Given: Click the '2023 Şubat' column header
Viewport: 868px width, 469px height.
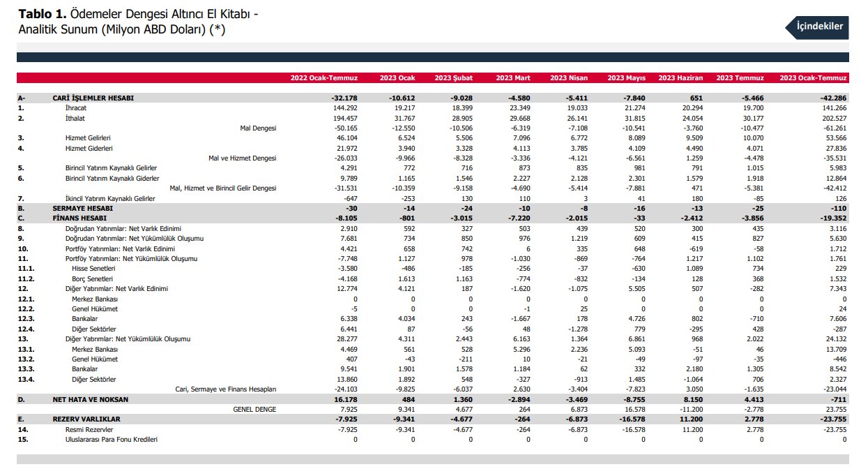Looking at the screenshot, I should pos(453,78).
